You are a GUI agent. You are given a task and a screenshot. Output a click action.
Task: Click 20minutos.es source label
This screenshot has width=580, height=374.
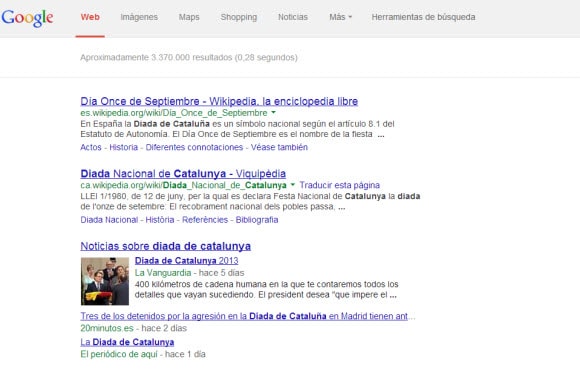pos(107,328)
